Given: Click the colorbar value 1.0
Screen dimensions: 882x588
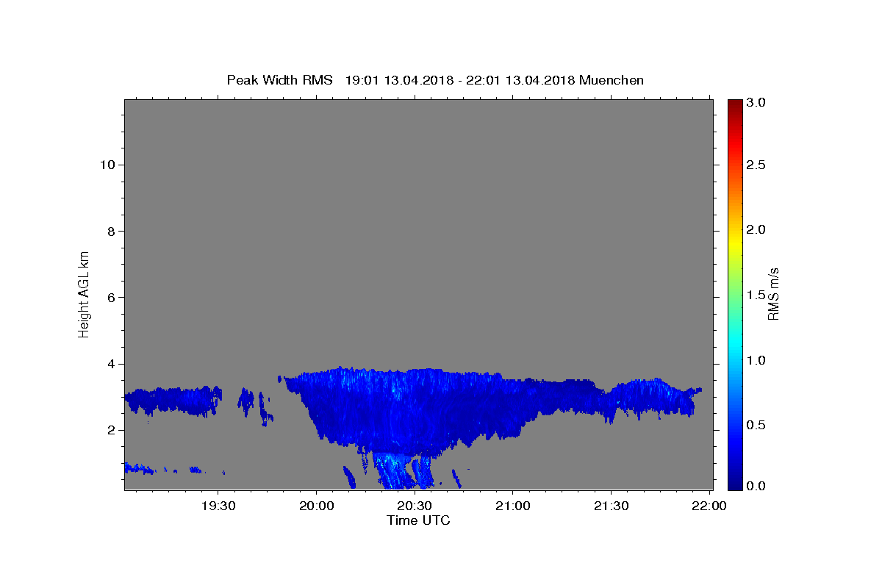Looking at the screenshot, I should click(757, 360).
